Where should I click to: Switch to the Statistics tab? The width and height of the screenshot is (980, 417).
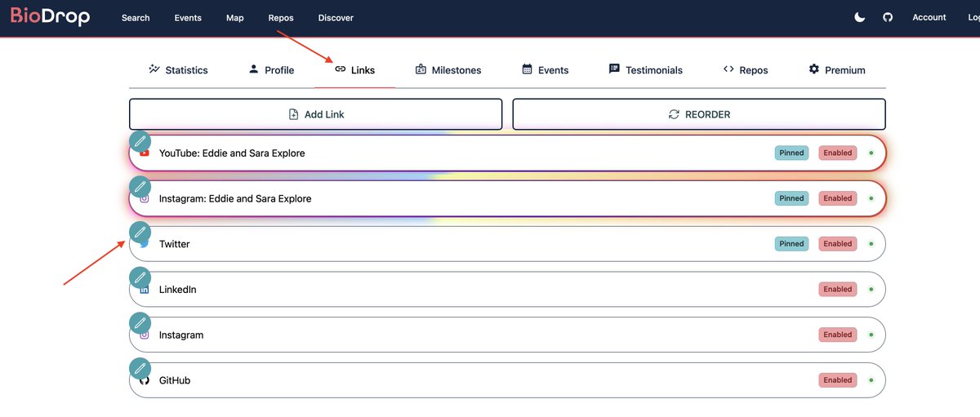click(x=178, y=70)
